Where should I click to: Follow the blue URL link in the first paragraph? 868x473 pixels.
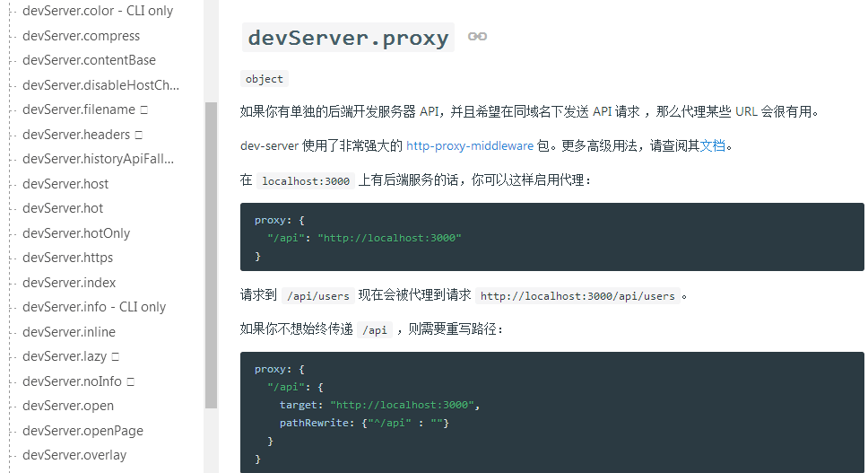pyautogui.click(x=746, y=112)
